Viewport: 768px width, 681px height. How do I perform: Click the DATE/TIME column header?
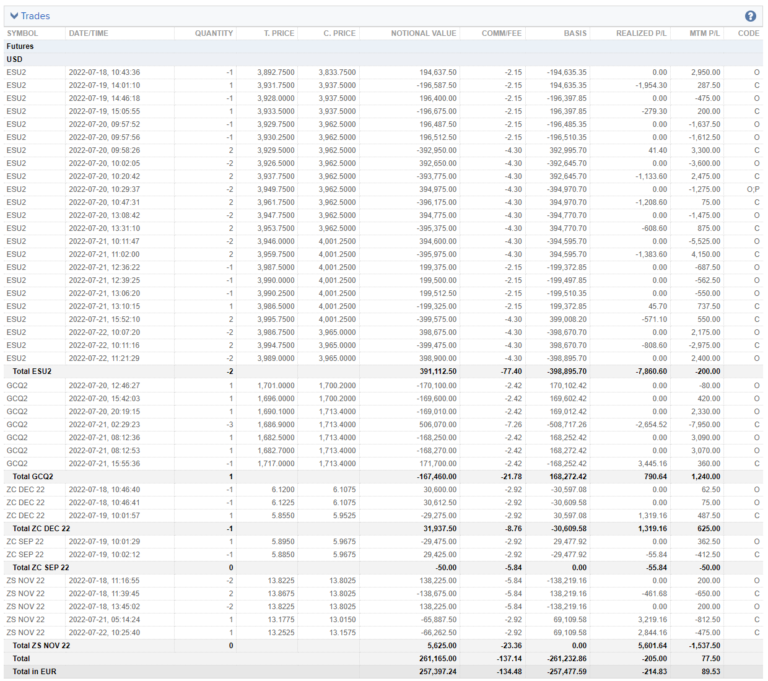[88, 33]
